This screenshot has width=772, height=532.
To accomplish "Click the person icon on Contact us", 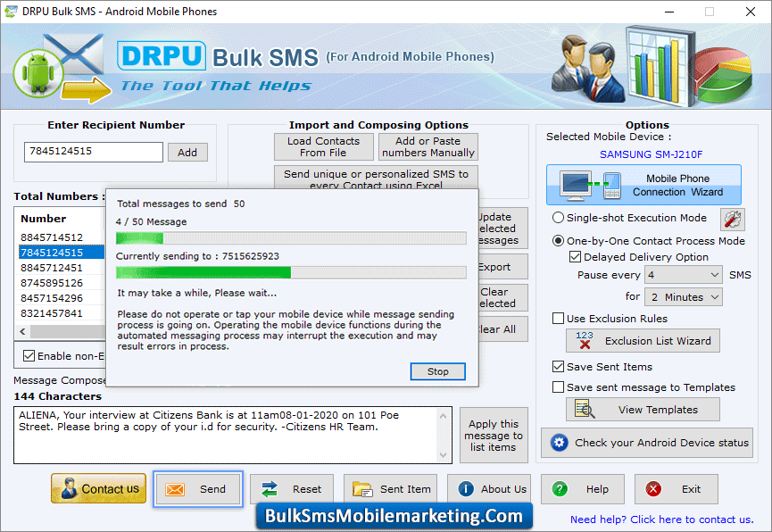I will tap(69, 488).
